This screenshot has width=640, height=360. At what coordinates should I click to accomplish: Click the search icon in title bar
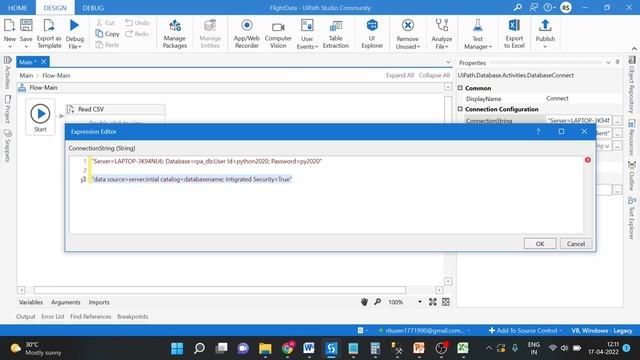(518, 7)
